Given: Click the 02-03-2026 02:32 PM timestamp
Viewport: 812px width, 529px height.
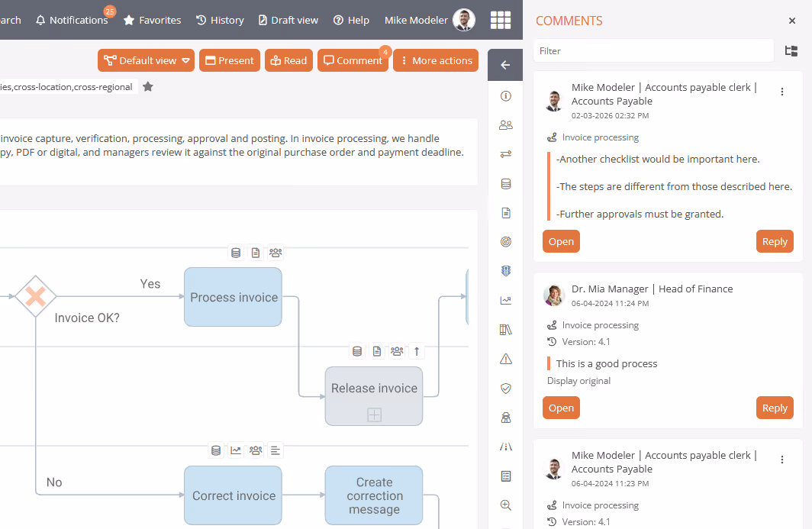Looking at the screenshot, I should [x=610, y=115].
